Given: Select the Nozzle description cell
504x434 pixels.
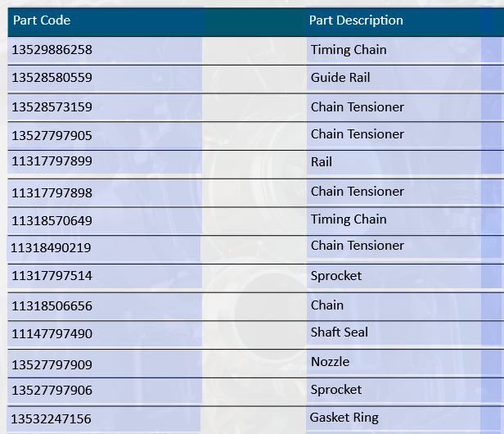Looking at the screenshot, I should click(331, 362).
